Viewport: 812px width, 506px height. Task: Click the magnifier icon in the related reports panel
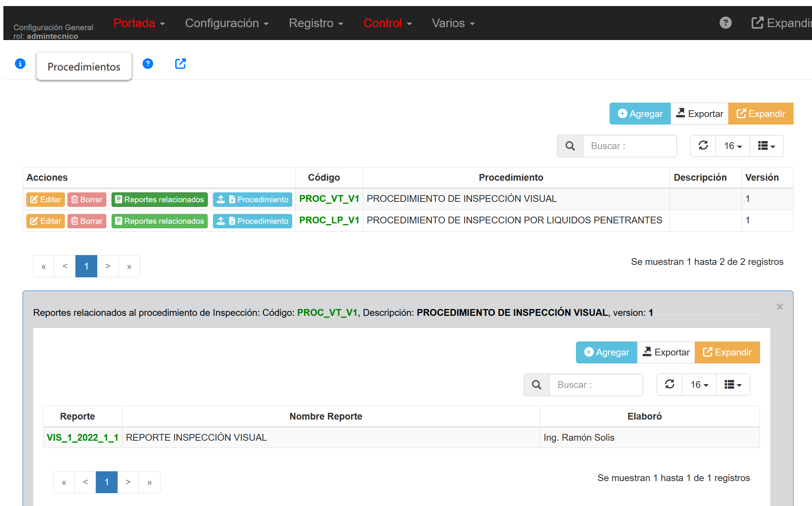coord(536,385)
